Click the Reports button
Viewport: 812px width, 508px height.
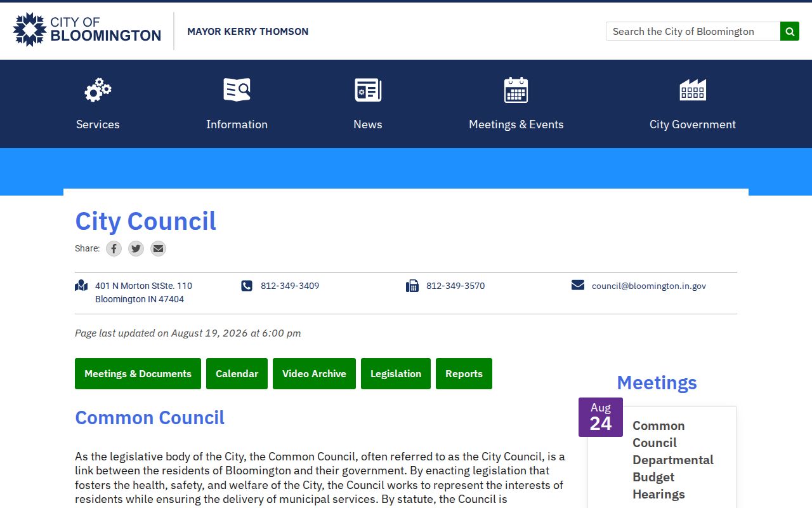pyautogui.click(x=464, y=373)
